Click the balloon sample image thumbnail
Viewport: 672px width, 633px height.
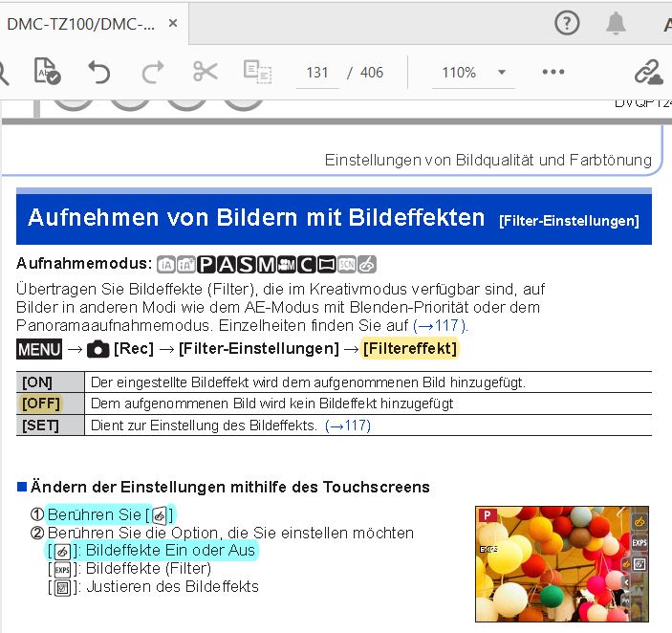tap(562, 563)
